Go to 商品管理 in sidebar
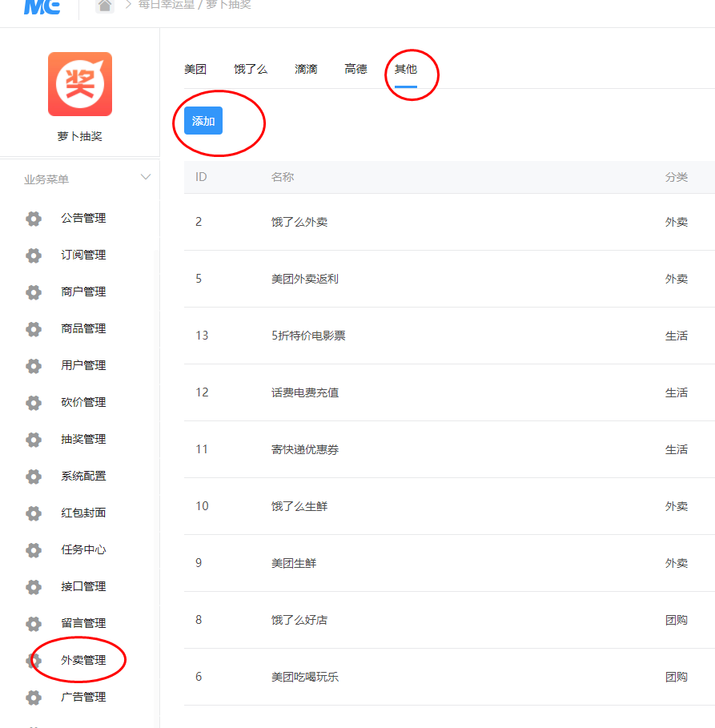The height and width of the screenshot is (728, 715). (x=83, y=328)
